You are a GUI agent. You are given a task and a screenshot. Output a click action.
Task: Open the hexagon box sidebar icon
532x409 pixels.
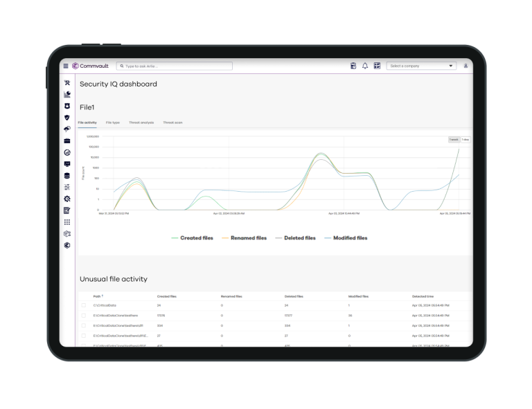coord(67,246)
